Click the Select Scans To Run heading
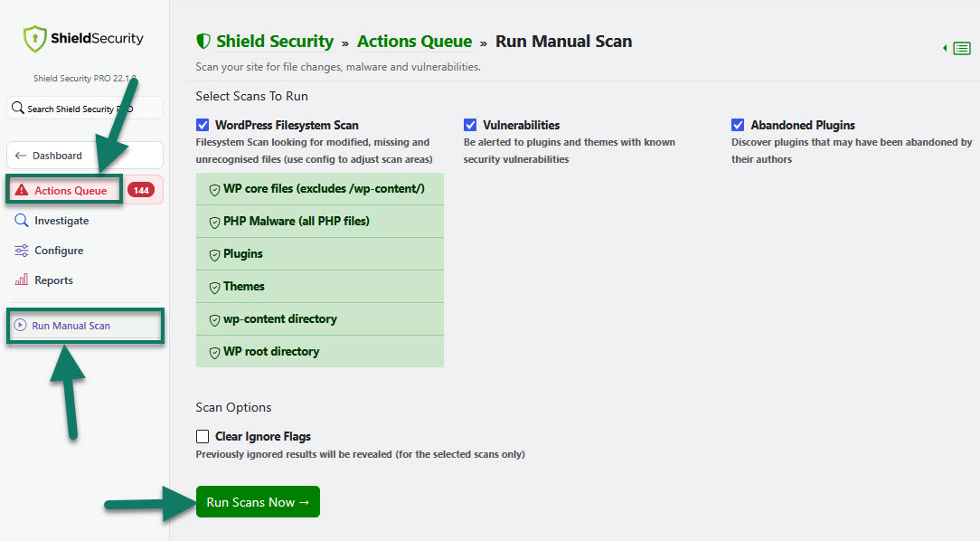This screenshot has width=980, height=541. point(252,96)
